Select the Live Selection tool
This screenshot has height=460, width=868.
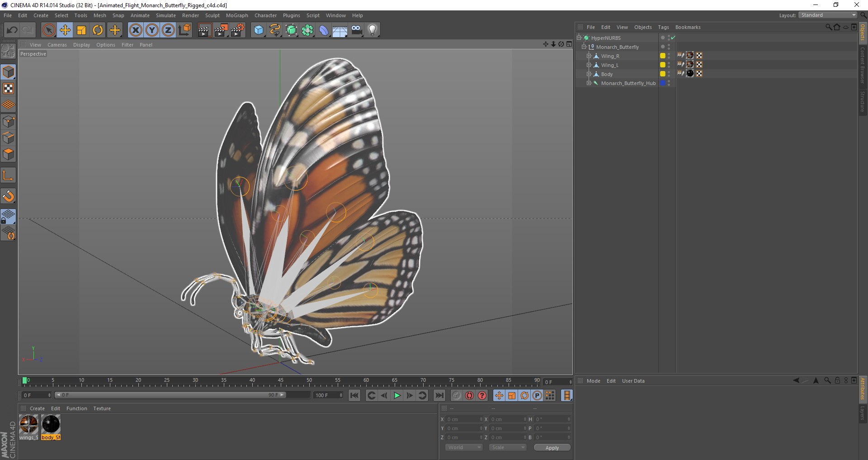pyautogui.click(x=49, y=30)
